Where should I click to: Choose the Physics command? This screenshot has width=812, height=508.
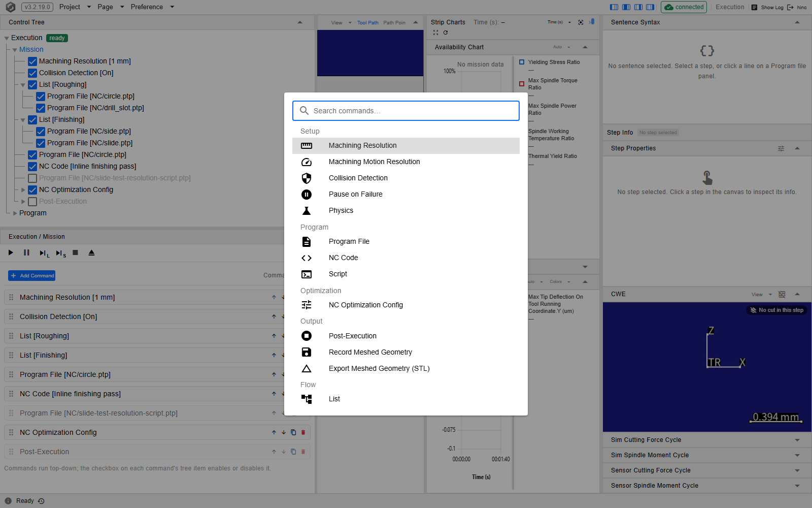[x=405, y=210]
